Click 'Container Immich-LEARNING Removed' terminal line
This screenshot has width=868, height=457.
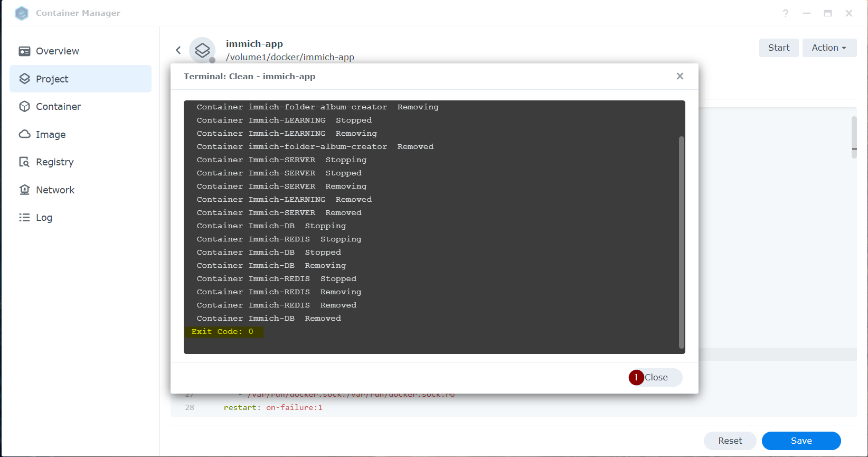point(284,200)
